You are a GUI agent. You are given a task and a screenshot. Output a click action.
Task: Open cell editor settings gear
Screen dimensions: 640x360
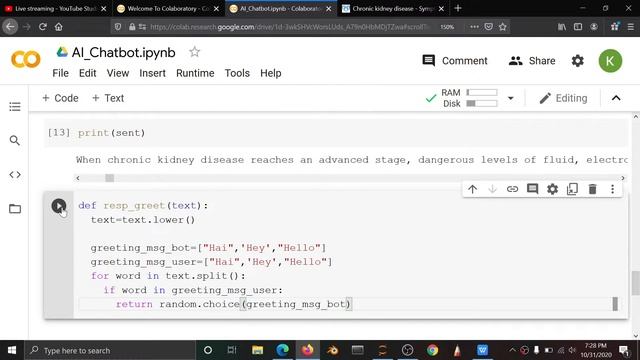coord(552,189)
